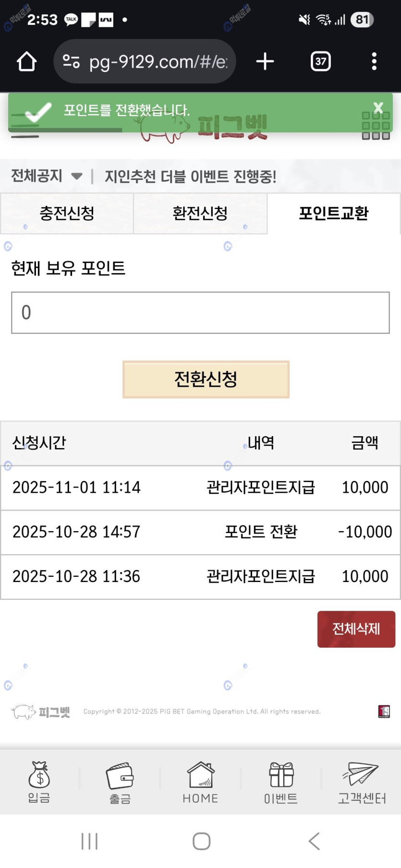
Task: Tap the Android back navigation button
Action: click(x=314, y=841)
